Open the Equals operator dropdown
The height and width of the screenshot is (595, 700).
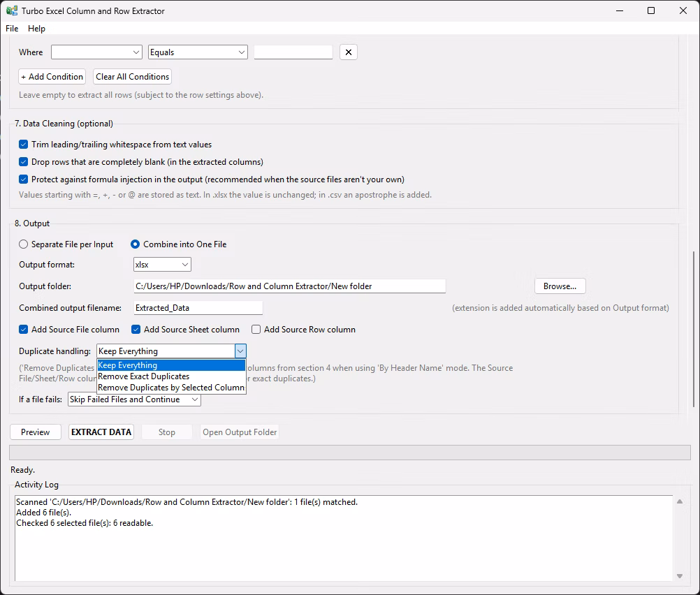click(x=198, y=52)
